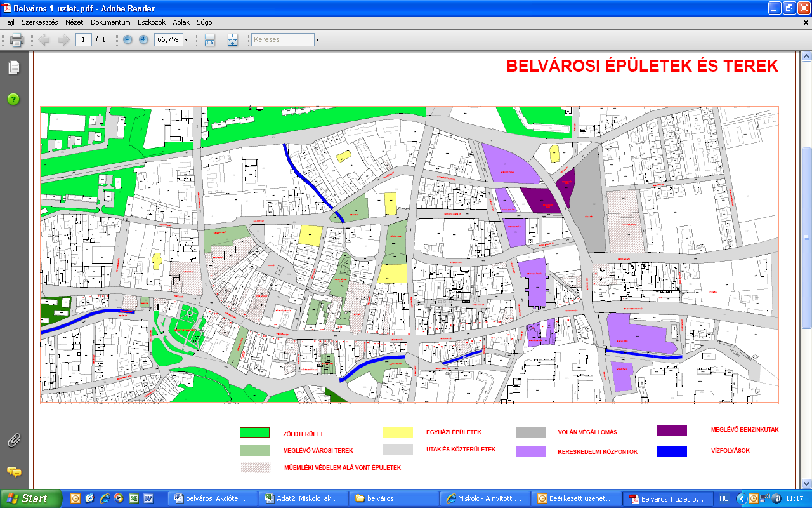The width and height of the screenshot is (812, 508).
Task: Open the zoom level dropdown arrow
Action: coord(187,39)
